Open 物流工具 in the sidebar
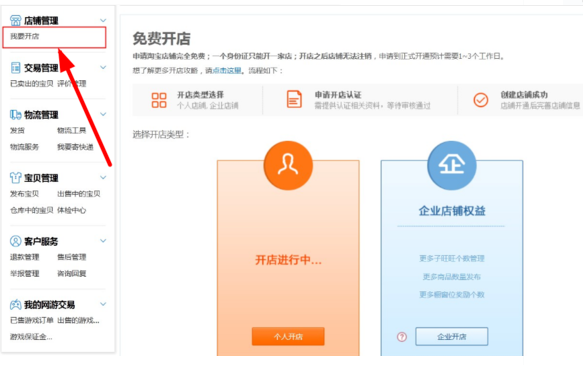Viewport: 583px width, 365px height. 71,130
